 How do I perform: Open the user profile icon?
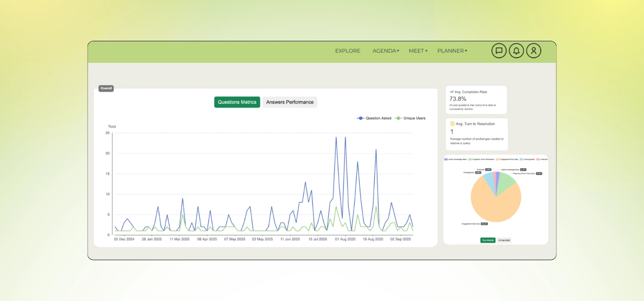(534, 51)
